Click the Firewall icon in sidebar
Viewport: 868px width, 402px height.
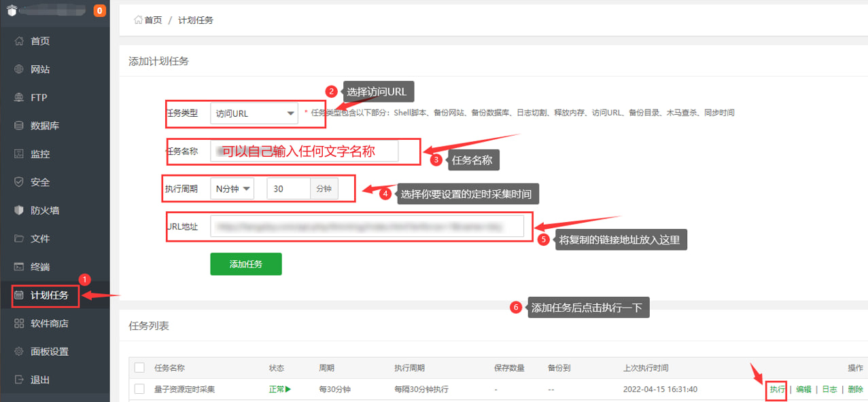pos(19,211)
